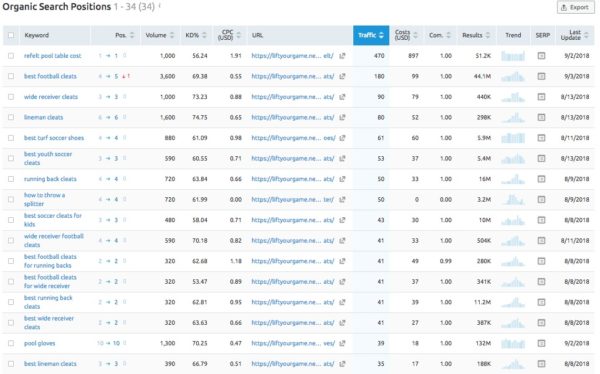Open info icon next to Organic Search Positions title
The width and height of the screenshot is (600, 374).
(160, 5)
